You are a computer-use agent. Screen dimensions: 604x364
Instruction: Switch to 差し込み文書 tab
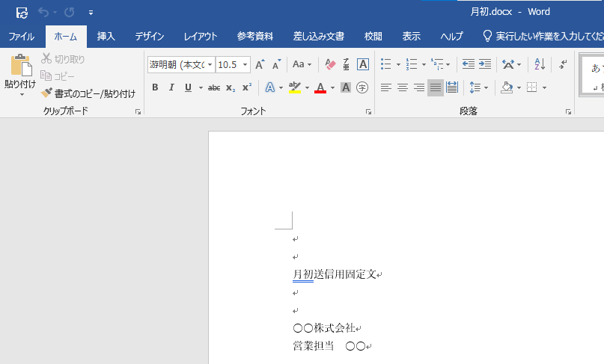pyautogui.click(x=319, y=36)
